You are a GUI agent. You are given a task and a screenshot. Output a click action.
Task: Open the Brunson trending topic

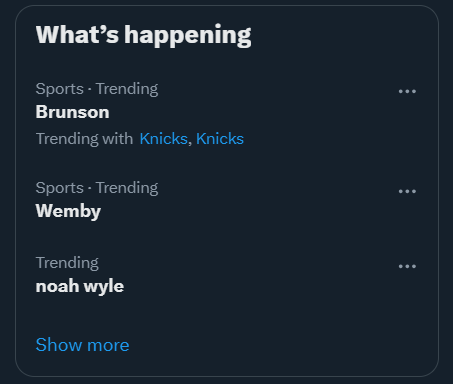72,112
